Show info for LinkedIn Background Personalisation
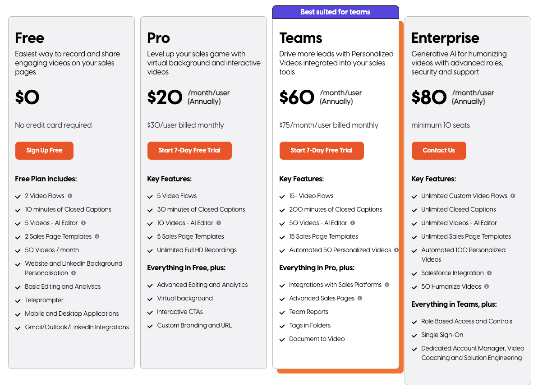538x392 pixels. pyautogui.click(x=74, y=273)
